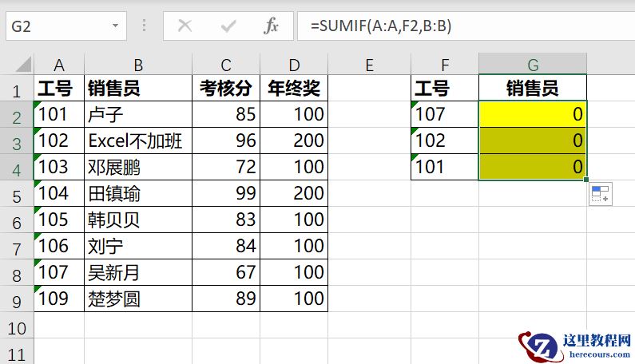Select cell A2 with 101
Viewport: 635px width, 364px height.
tap(59, 114)
